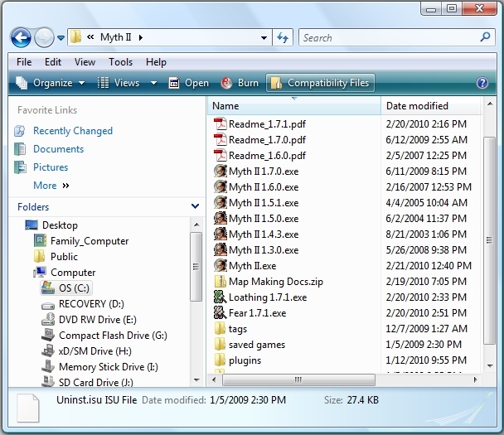
Task: Expand More favorite links
Action: coord(51,186)
